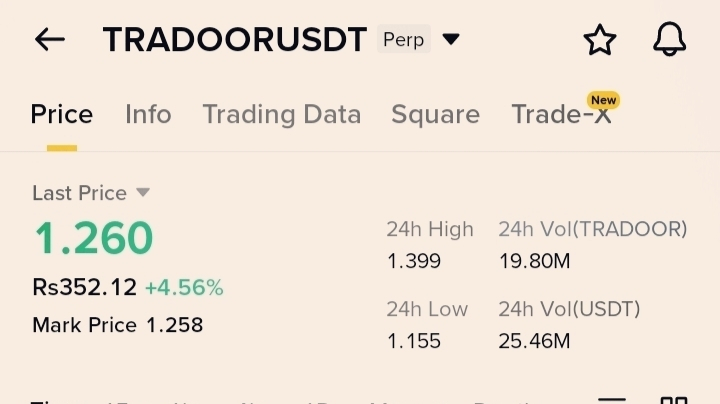The width and height of the screenshot is (720, 404).
Task: Tap the 24h High value 1.399
Action: 413,262
